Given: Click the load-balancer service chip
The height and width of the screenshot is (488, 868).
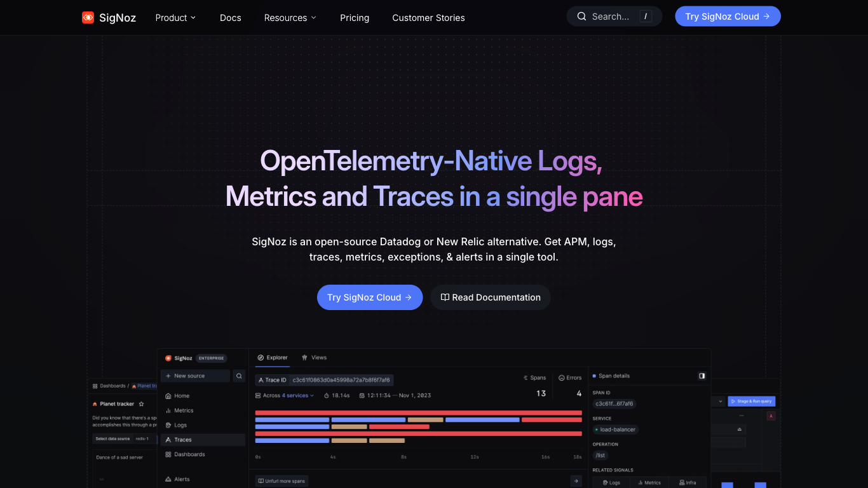Looking at the screenshot, I should tap(615, 430).
